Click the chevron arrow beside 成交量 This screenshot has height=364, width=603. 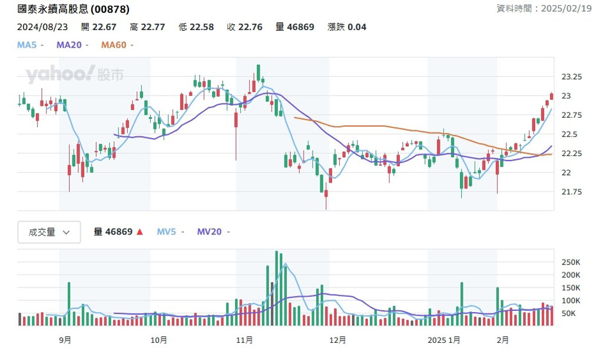coord(66,232)
